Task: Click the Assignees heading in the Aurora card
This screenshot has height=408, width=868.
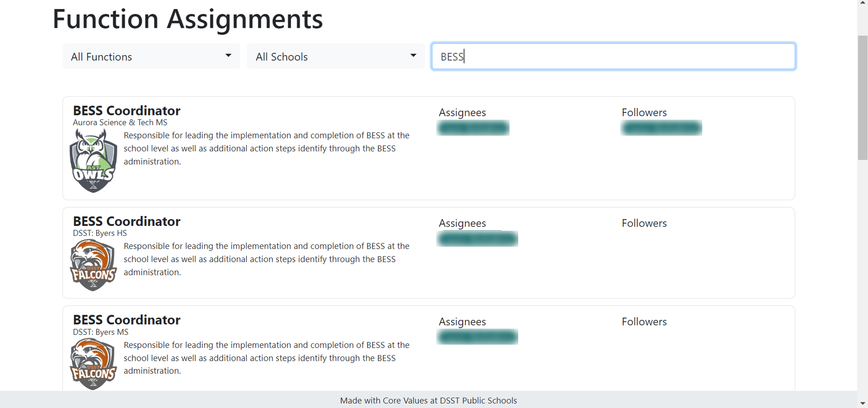Action: pyautogui.click(x=462, y=113)
